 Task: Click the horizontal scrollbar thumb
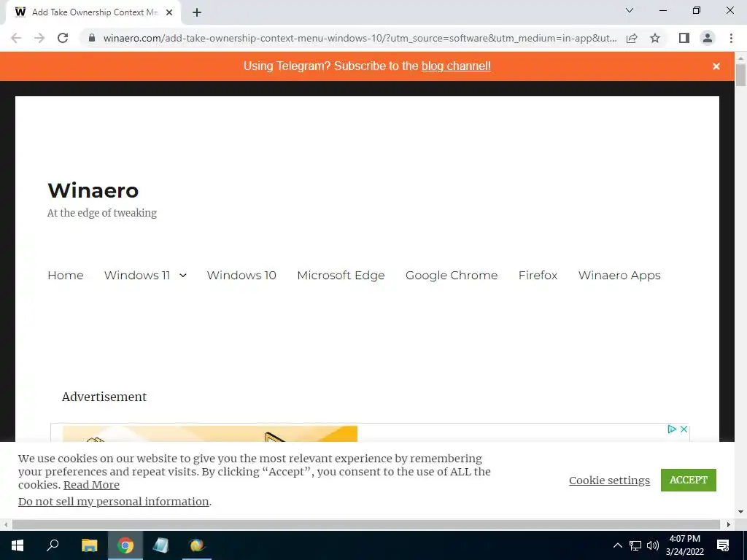click(366, 524)
